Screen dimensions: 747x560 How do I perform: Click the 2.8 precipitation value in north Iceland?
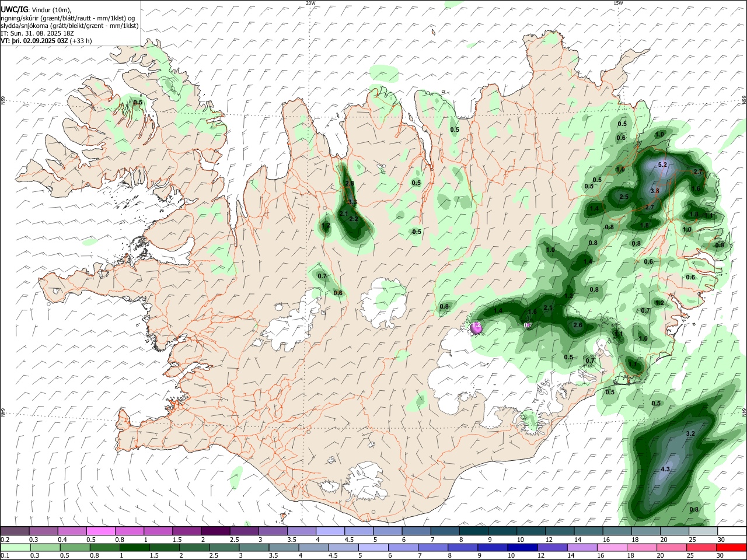click(x=350, y=183)
